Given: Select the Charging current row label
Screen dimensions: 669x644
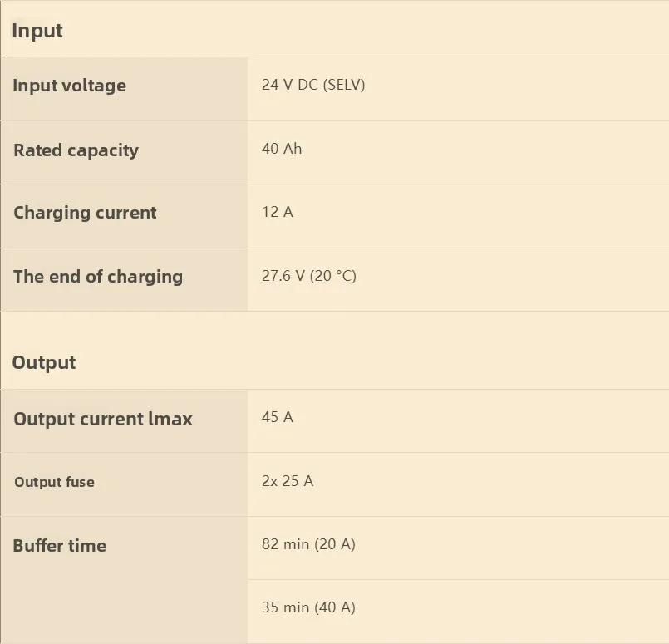Looking at the screenshot, I should 85,213.
